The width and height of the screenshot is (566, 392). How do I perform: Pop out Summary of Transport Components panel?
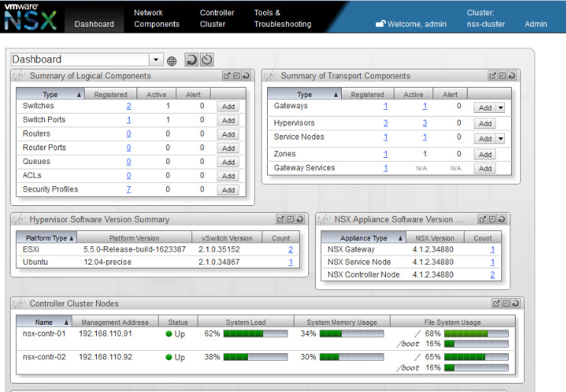tap(493, 76)
